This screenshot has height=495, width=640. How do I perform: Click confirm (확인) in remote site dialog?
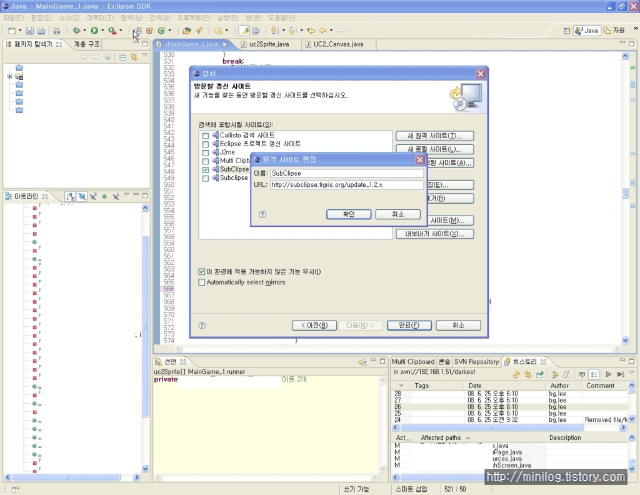[x=349, y=215]
